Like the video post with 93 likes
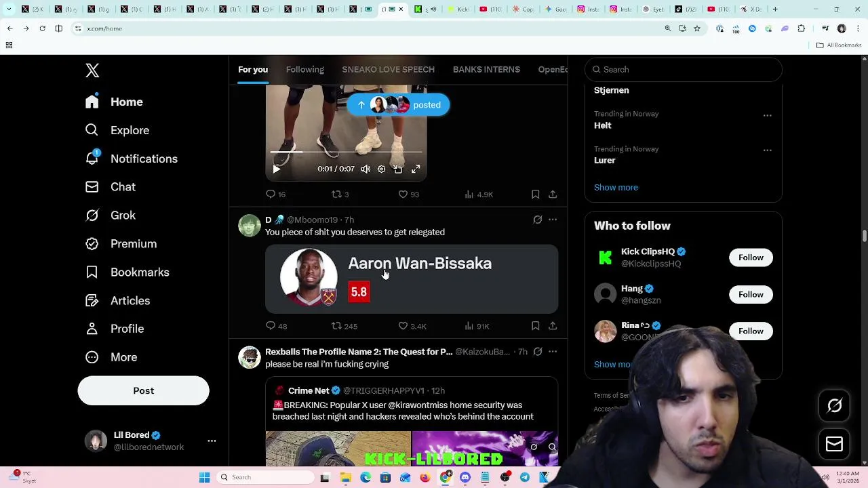868x488 pixels. (x=408, y=195)
